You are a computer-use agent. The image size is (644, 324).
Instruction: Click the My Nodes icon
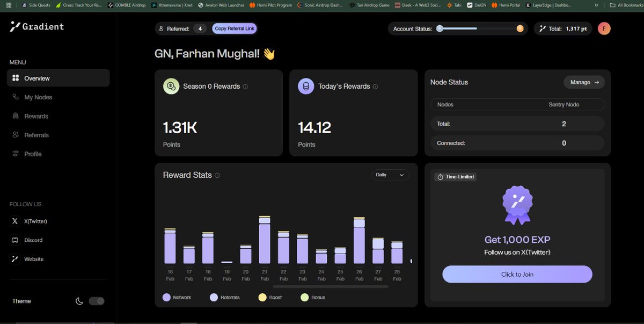point(15,97)
